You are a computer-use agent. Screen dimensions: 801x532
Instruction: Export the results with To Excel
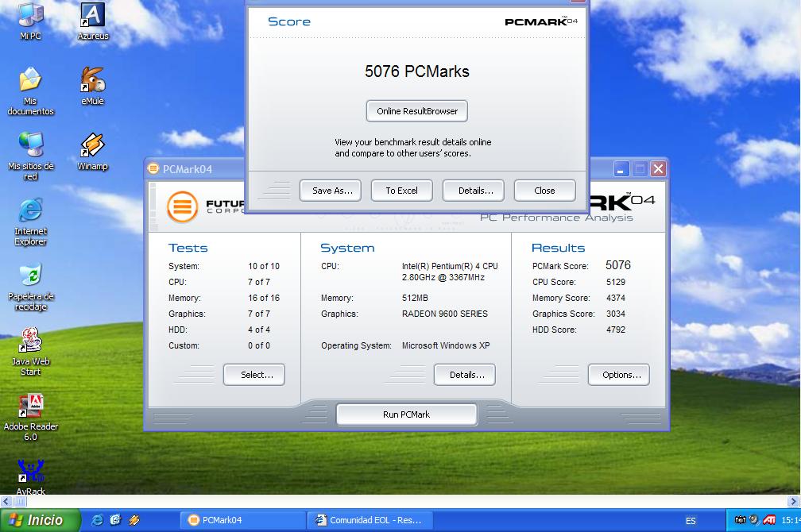point(401,191)
